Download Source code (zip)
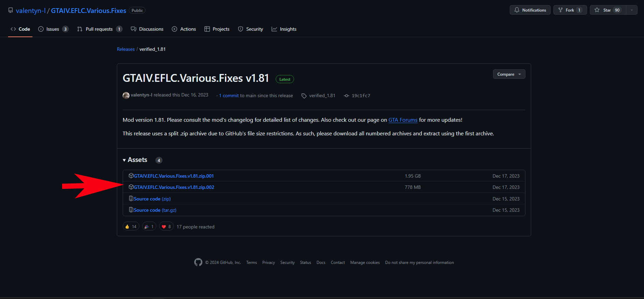This screenshot has height=299, width=644. (152, 199)
